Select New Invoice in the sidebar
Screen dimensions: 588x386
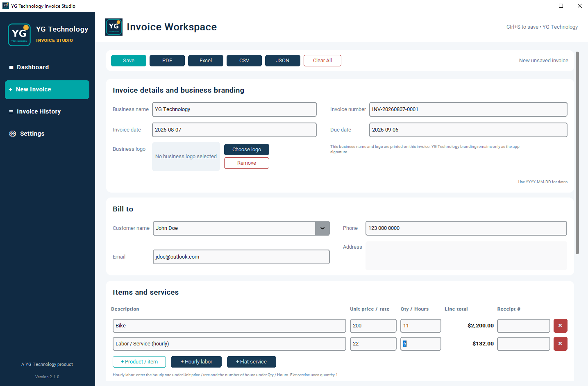[47, 90]
